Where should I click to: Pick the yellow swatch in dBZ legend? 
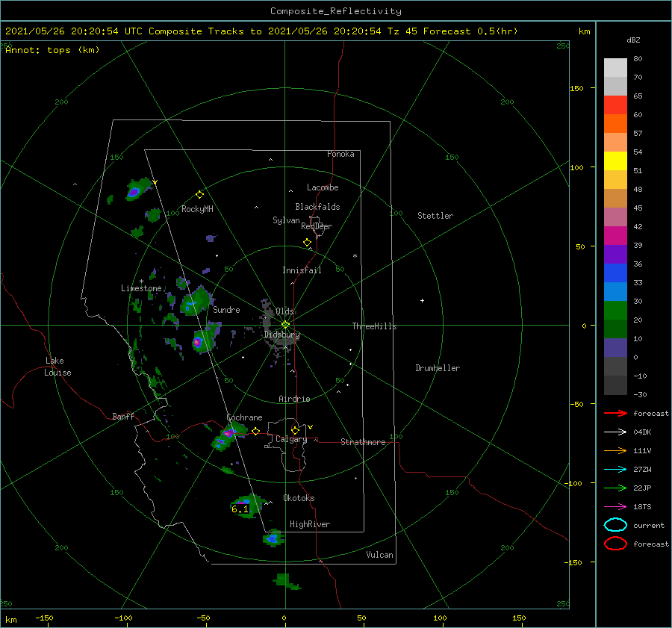tap(615, 161)
